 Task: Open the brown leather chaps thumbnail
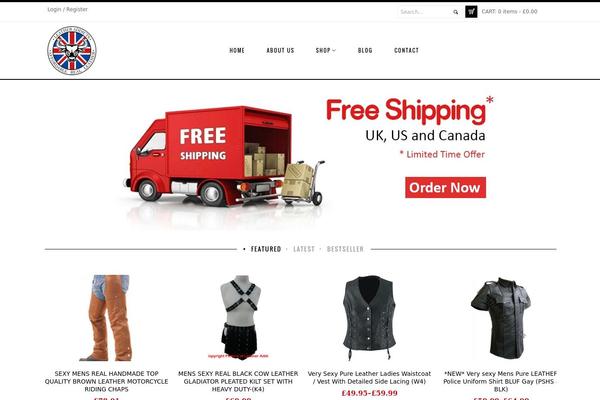106,318
